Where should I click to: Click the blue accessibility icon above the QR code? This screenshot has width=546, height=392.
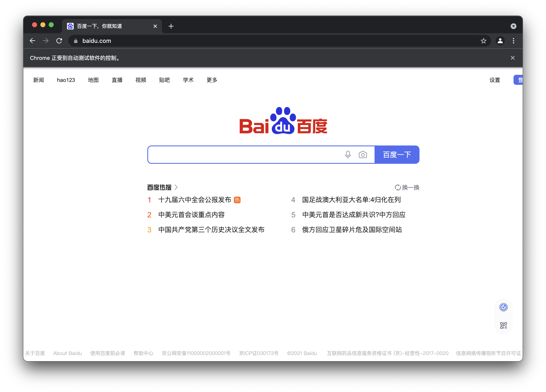503,307
